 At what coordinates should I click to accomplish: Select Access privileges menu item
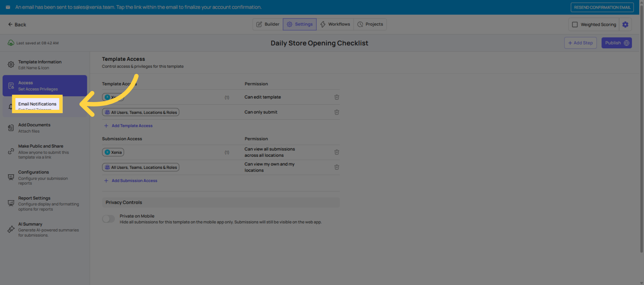45,86
